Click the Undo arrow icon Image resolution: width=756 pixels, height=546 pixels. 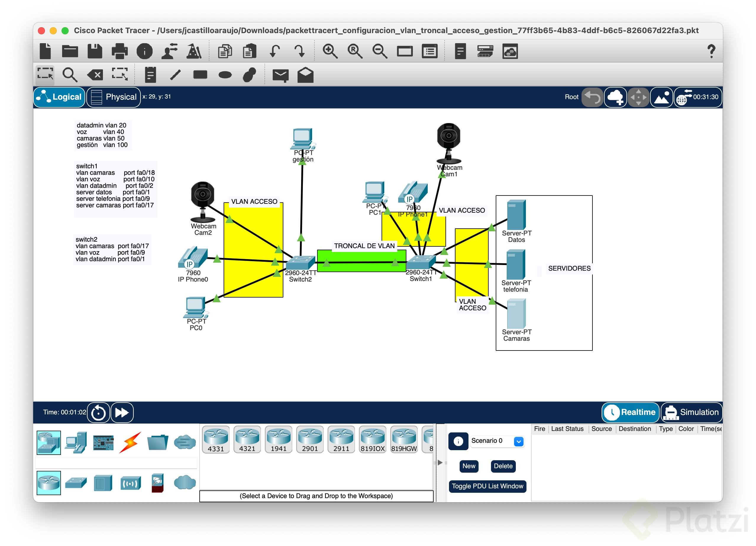[275, 51]
